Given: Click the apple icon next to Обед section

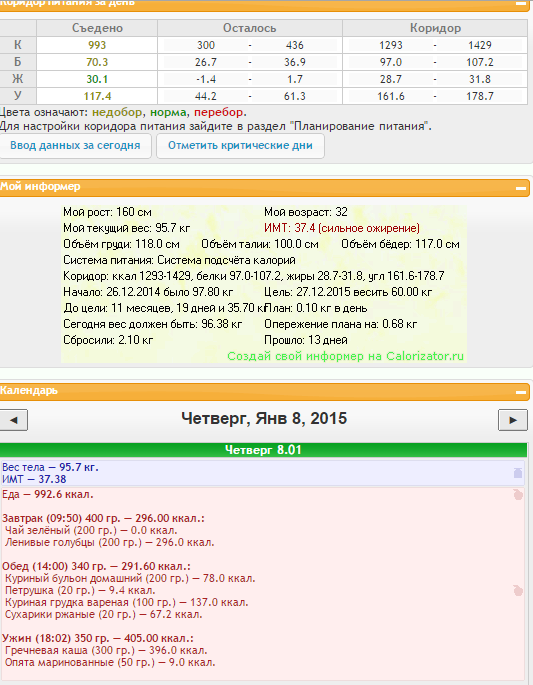Looking at the screenshot, I should (x=518, y=591).
